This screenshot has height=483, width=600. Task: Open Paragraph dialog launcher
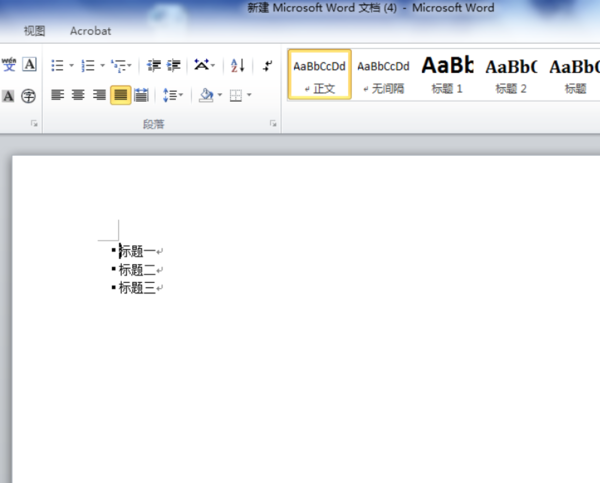pos(273,123)
